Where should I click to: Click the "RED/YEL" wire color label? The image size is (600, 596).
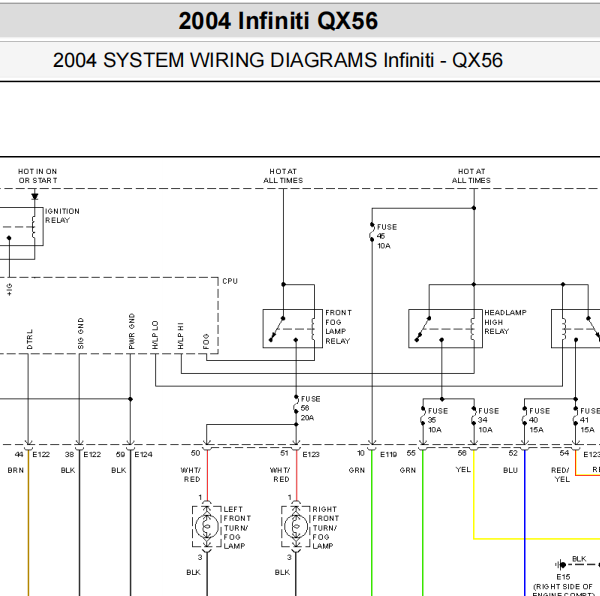pos(561,475)
